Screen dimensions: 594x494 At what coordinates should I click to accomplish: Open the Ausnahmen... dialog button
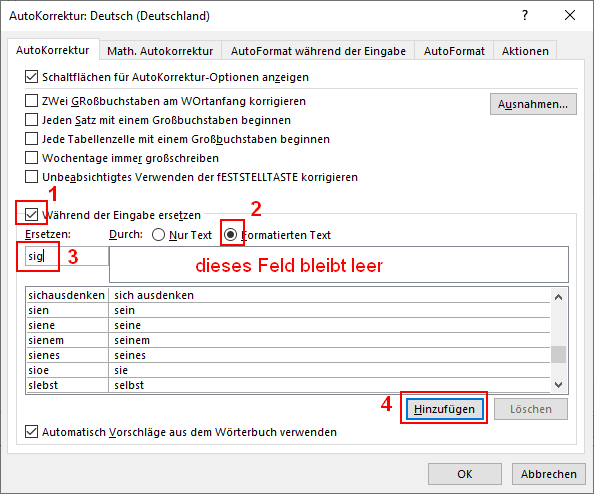533,104
